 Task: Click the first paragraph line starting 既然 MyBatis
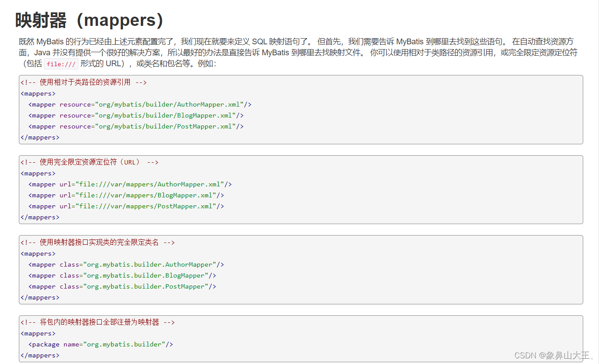click(x=296, y=42)
